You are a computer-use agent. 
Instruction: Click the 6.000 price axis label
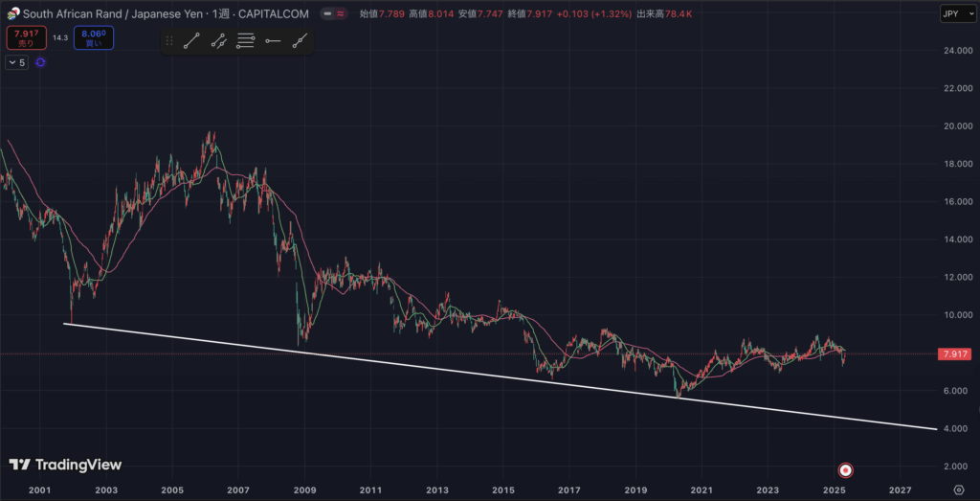click(957, 391)
